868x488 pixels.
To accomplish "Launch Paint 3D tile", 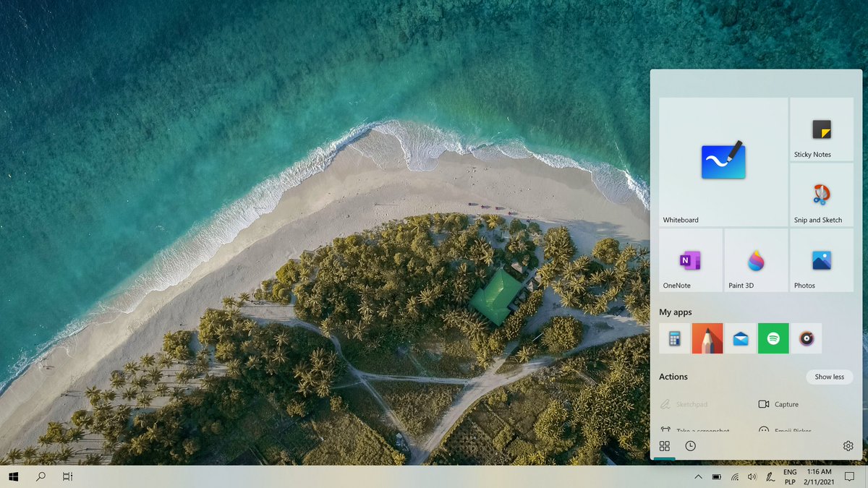I will coord(756,260).
